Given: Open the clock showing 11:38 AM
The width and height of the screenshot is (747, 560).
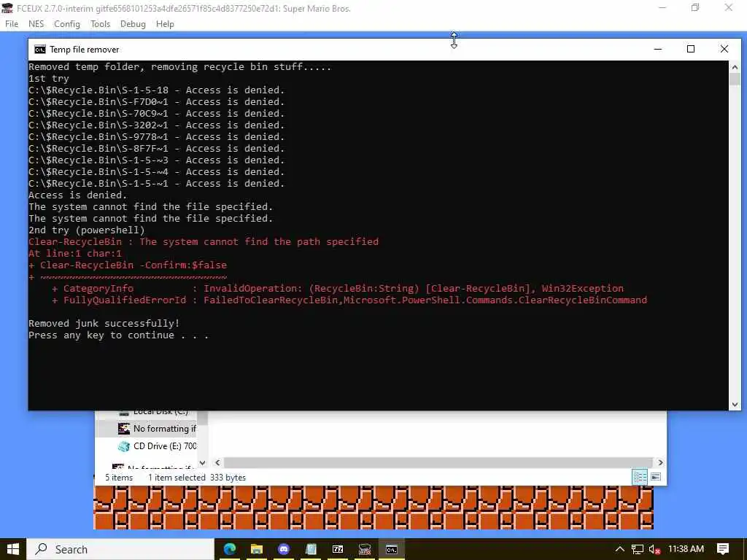Looking at the screenshot, I should click(x=686, y=549).
